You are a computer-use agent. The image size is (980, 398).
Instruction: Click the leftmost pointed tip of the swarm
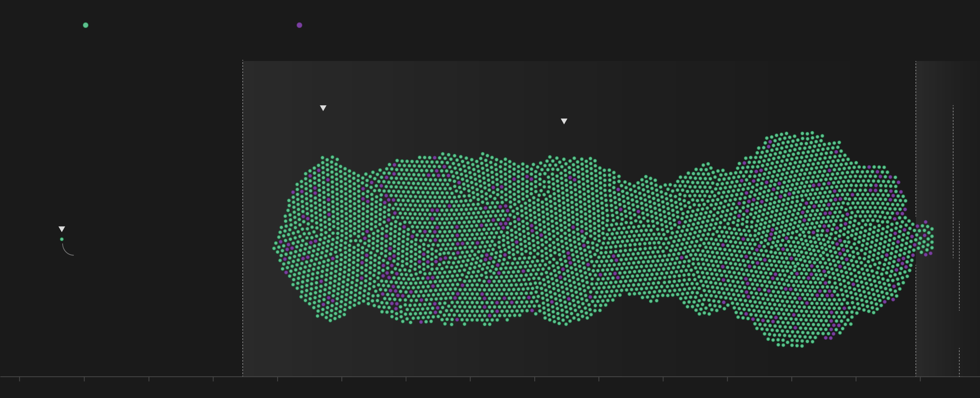click(275, 248)
